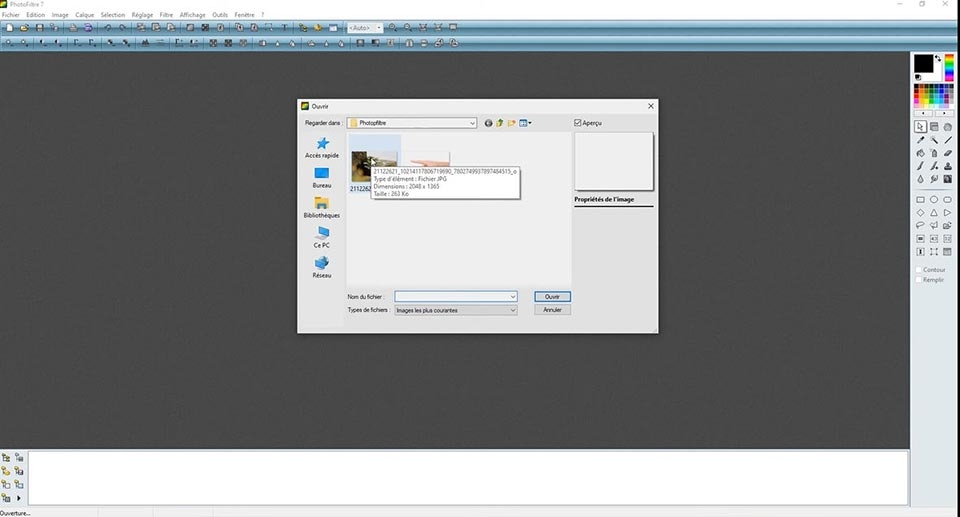Click the Annuler button
This screenshot has height=517, width=960.
coord(552,310)
